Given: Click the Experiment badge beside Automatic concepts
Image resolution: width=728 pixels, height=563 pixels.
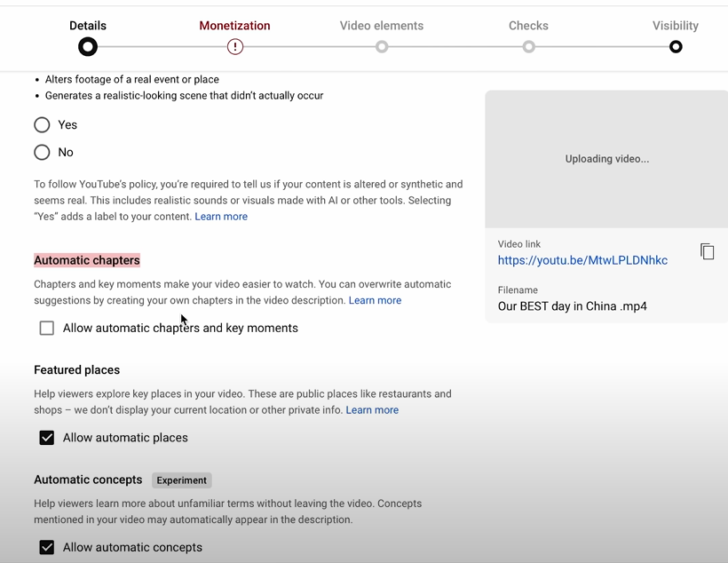Looking at the screenshot, I should tap(181, 480).
